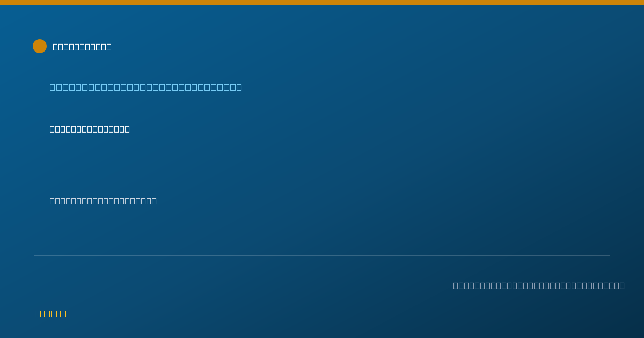
Task: Click the yellow text at bottom left
Action: pos(50,313)
